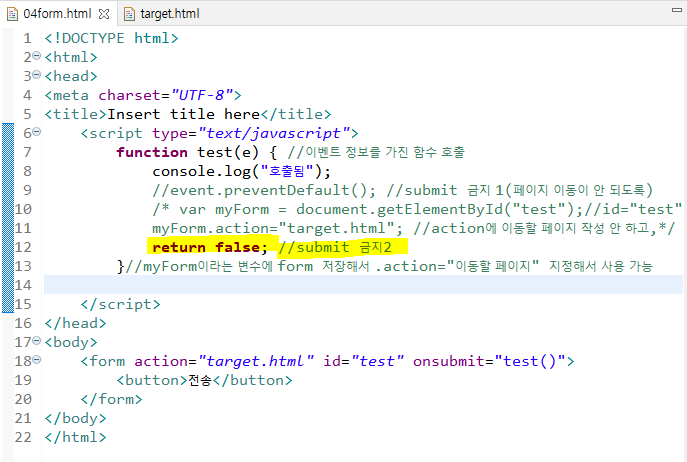Viewport: 687px width, 462px height.
Task: Click the highlighted 'return false;' statement
Action: (x=210, y=247)
